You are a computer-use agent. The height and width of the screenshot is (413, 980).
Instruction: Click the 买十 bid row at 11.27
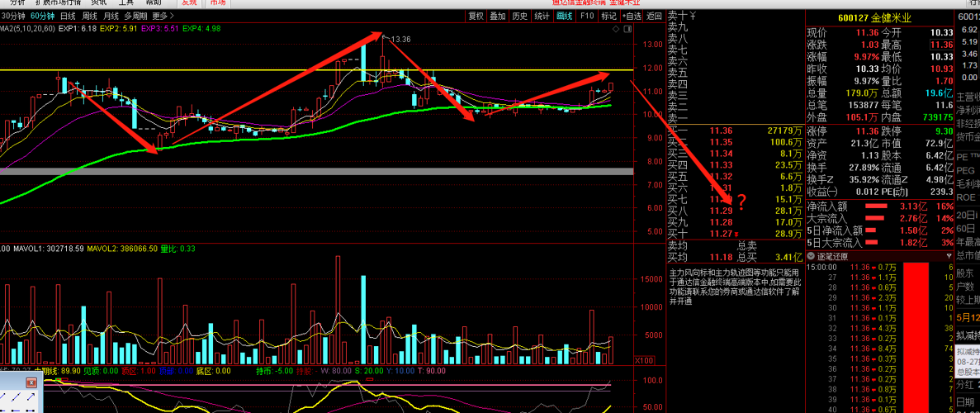point(735,234)
